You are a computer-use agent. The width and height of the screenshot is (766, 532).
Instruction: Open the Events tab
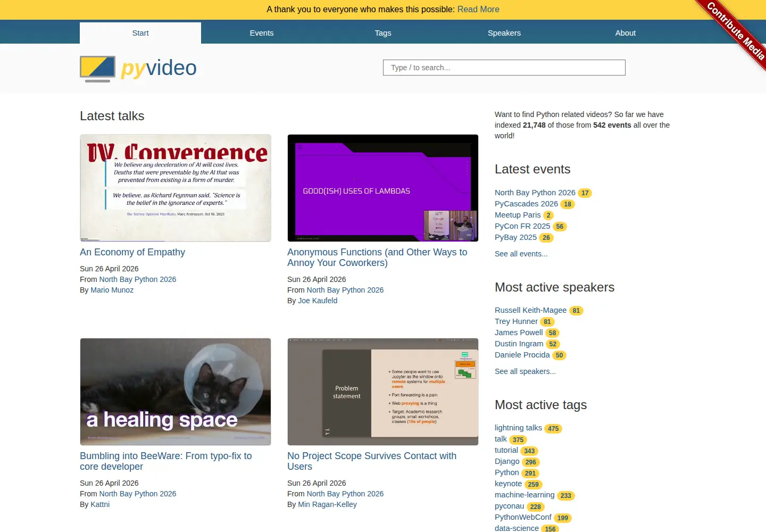(262, 33)
